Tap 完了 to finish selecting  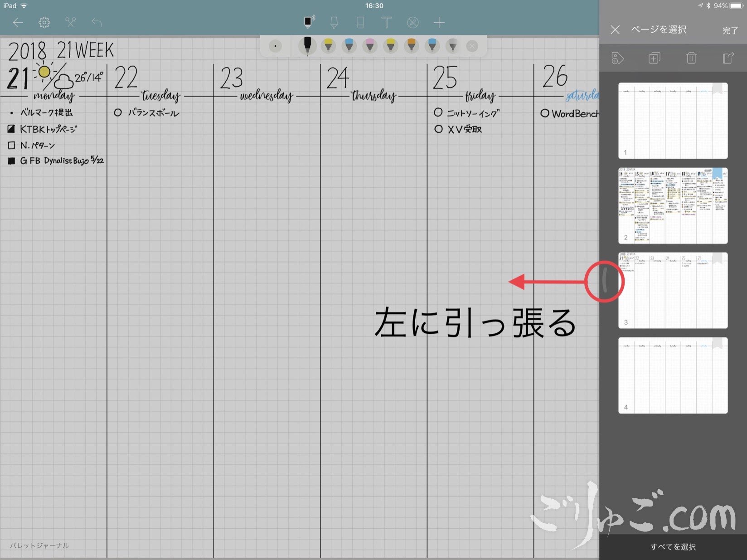click(730, 30)
